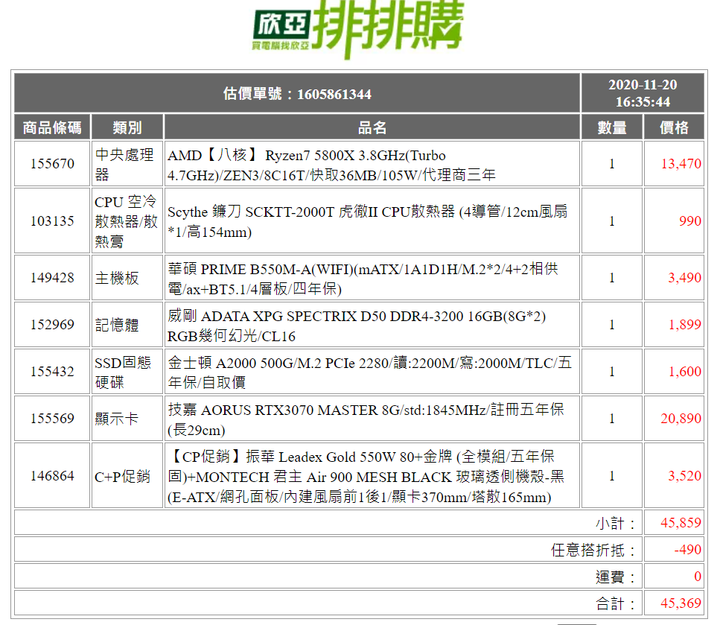Click the discount value -490
The height and width of the screenshot is (625, 720).
click(688, 549)
